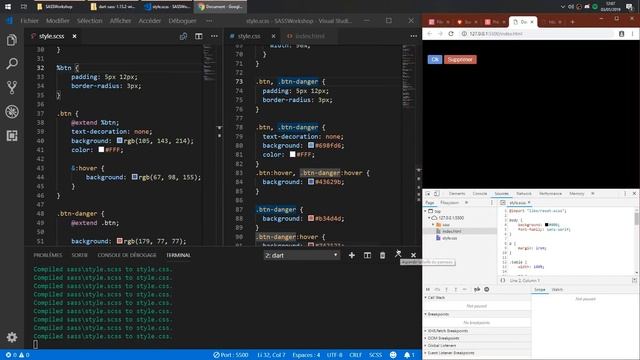Add a new terminal with the plus icon
The image size is (640, 360).
[x=352, y=255]
